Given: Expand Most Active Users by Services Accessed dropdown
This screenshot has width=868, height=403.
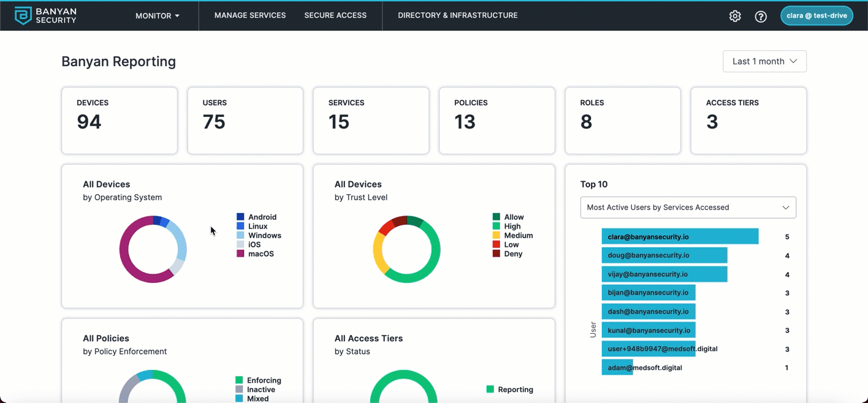Looking at the screenshot, I should 688,208.
